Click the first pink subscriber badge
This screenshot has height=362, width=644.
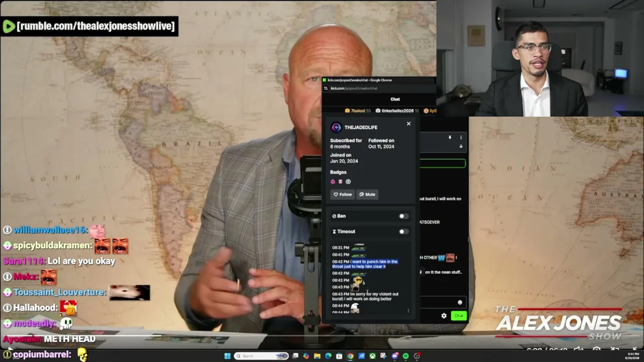pos(333,182)
